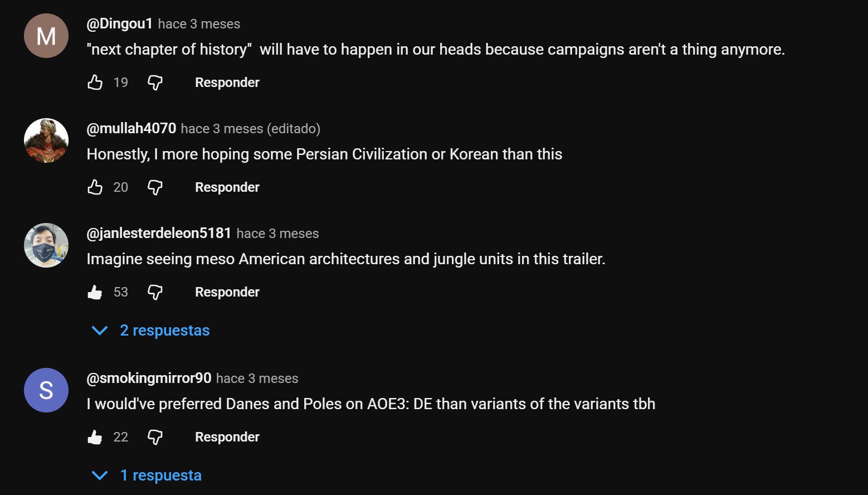Image resolution: width=868 pixels, height=495 pixels.
Task: Expand the 2 respuestas thread
Action: tap(164, 331)
